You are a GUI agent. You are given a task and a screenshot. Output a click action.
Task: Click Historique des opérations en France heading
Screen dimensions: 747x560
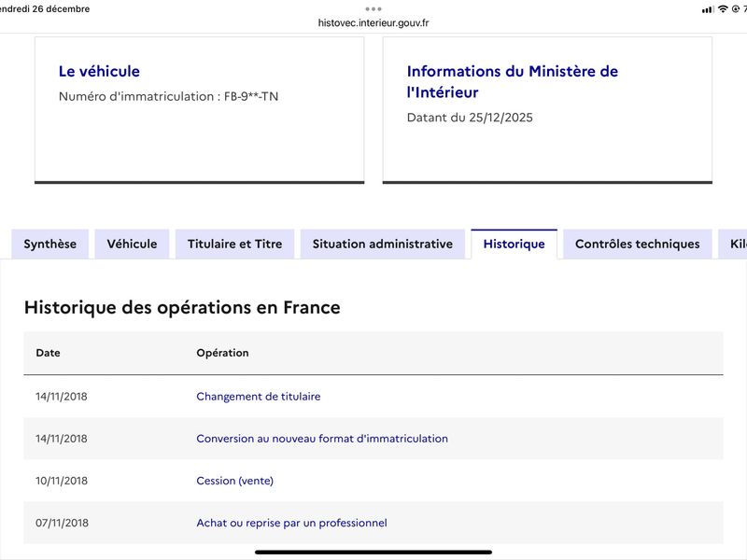pos(182,307)
